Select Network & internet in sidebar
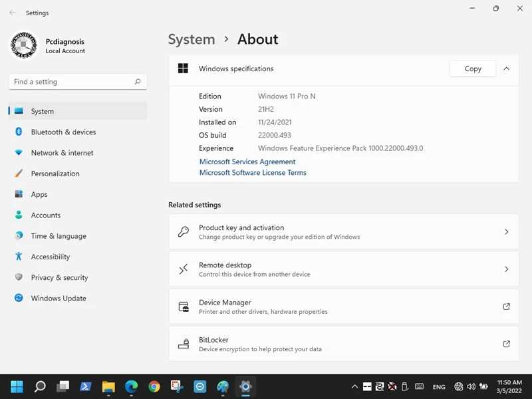Viewport: 532px width, 399px height. [x=62, y=153]
